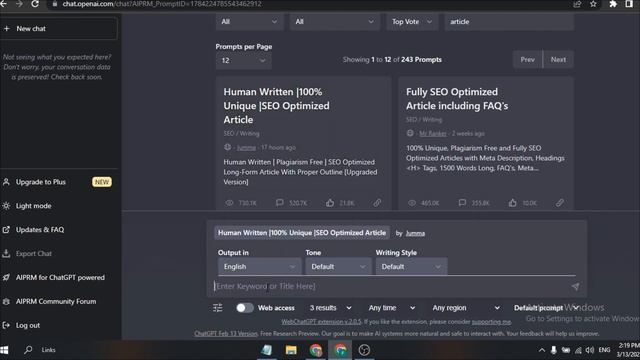
Task: Copy link icon on Fully SEO card
Action: pyautogui.click(x=560, y=202)
